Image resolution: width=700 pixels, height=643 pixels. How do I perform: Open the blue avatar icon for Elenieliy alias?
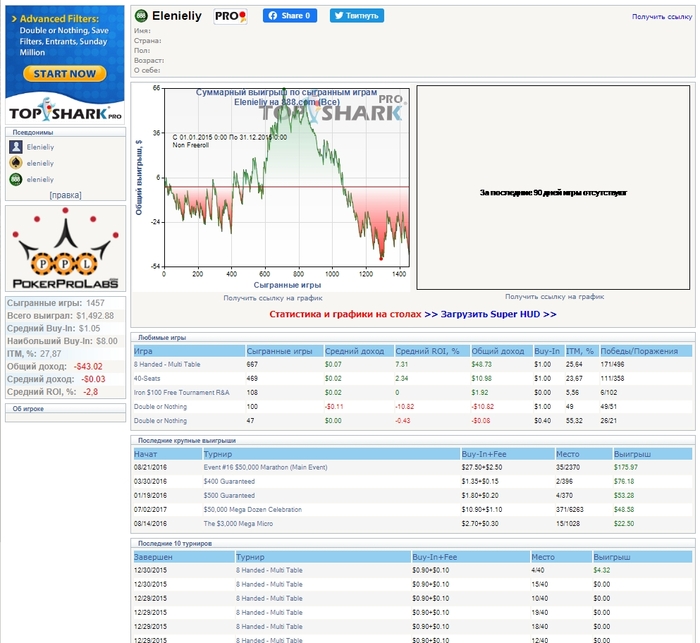pos(16,147)
